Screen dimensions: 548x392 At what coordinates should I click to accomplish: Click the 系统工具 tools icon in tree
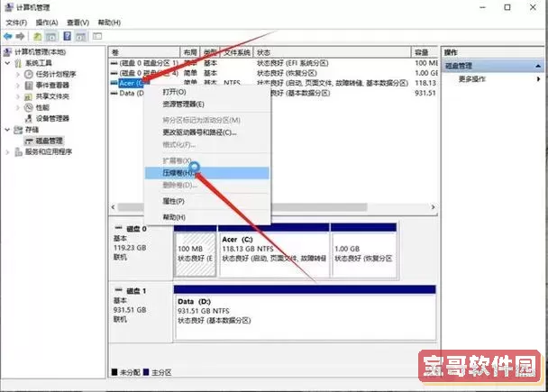18,63
